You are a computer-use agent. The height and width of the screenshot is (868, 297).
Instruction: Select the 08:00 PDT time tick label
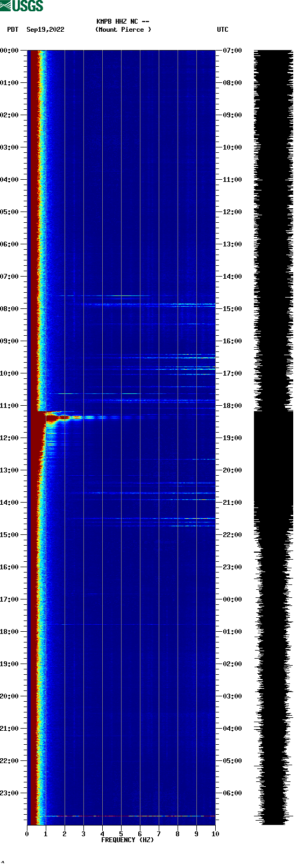(x=9, y=309)
